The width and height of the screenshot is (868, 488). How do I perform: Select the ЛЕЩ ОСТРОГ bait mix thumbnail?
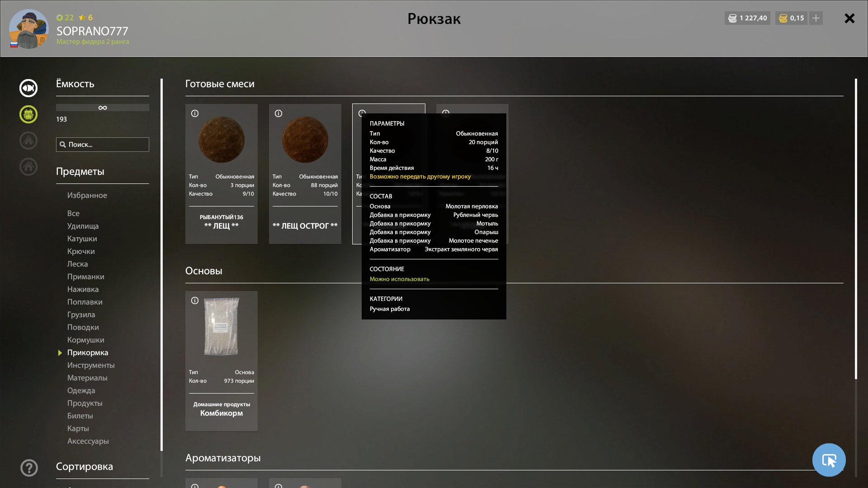[305, 139]
